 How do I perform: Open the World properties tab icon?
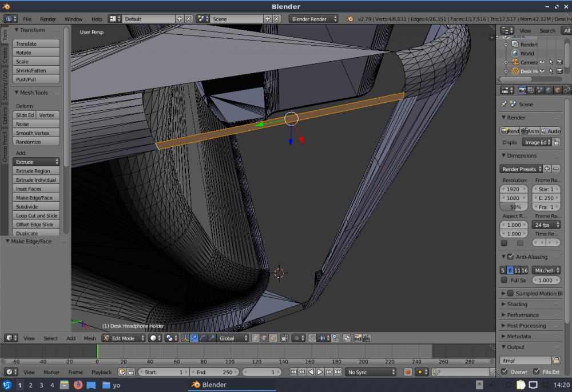pyautogui.click(x=549, y=90)
